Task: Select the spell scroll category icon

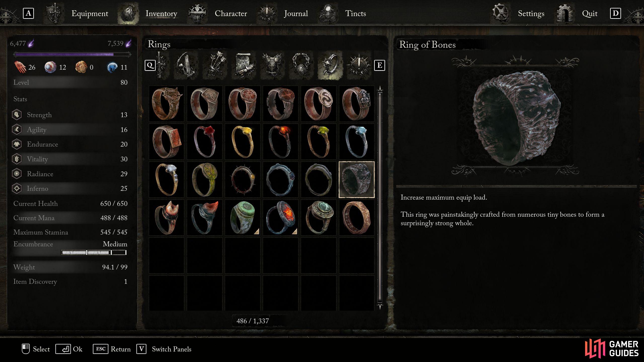Action: click(244, 65)
